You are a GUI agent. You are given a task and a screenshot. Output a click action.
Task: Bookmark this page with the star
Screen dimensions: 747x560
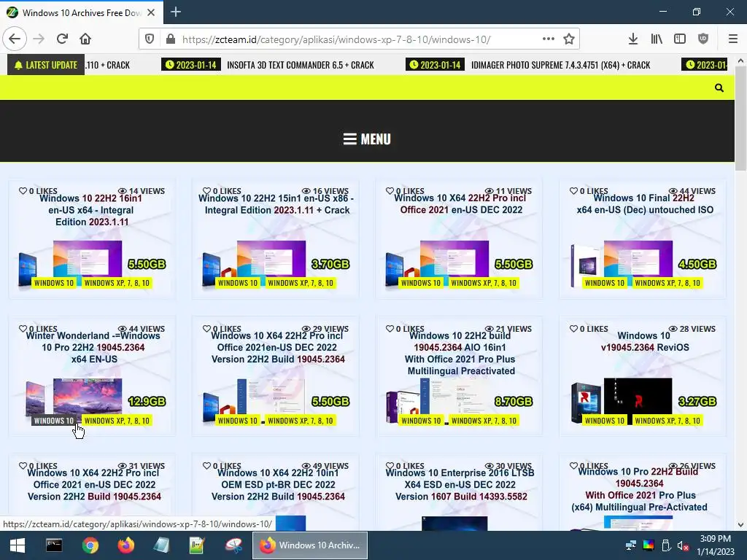point(569,39)
